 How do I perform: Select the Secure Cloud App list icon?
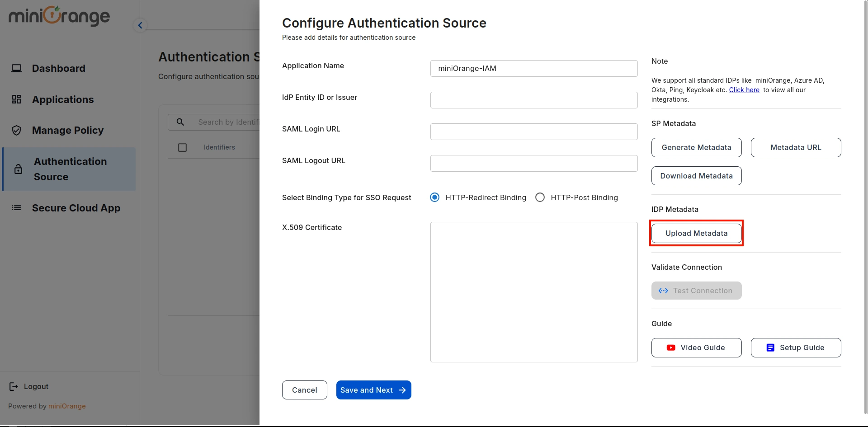[16, 208]
